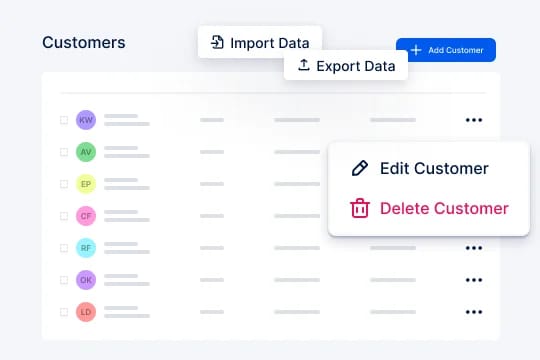Choose Edit Customer from the context menu
The width and height of the screenshot is (540, 360).
tap(420, 168)
